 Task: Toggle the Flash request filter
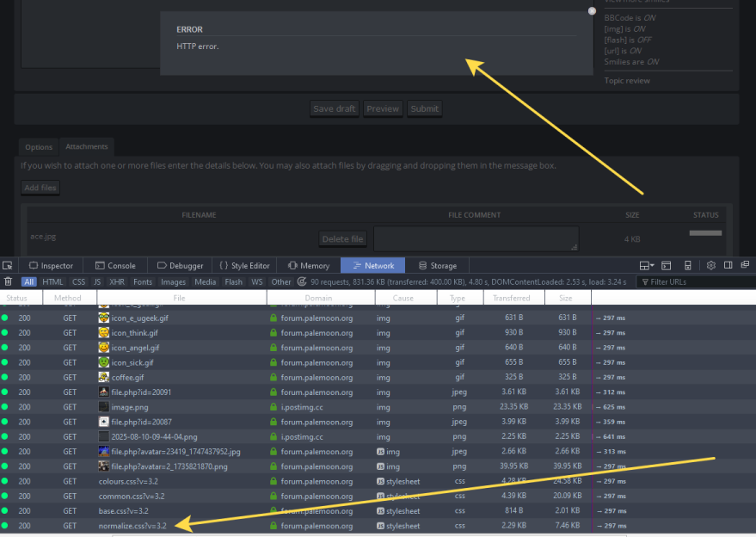click(x=233, y=281)
